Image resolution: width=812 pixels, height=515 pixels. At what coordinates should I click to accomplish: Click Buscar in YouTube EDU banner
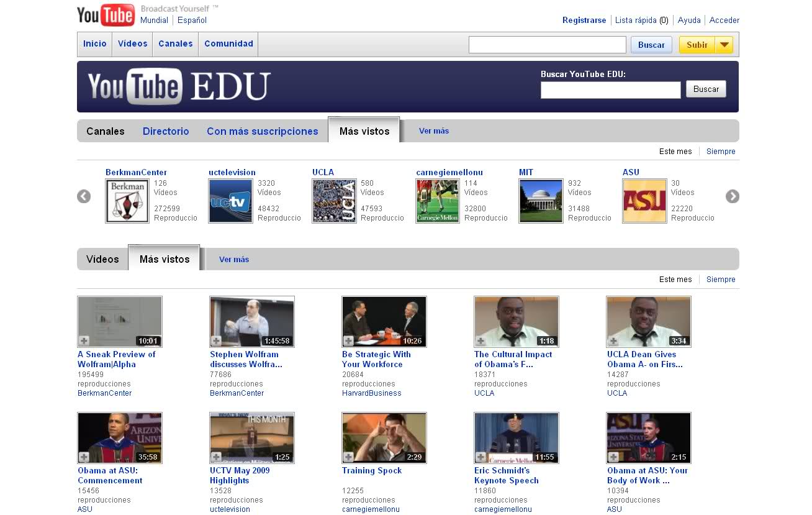(706, 89)
